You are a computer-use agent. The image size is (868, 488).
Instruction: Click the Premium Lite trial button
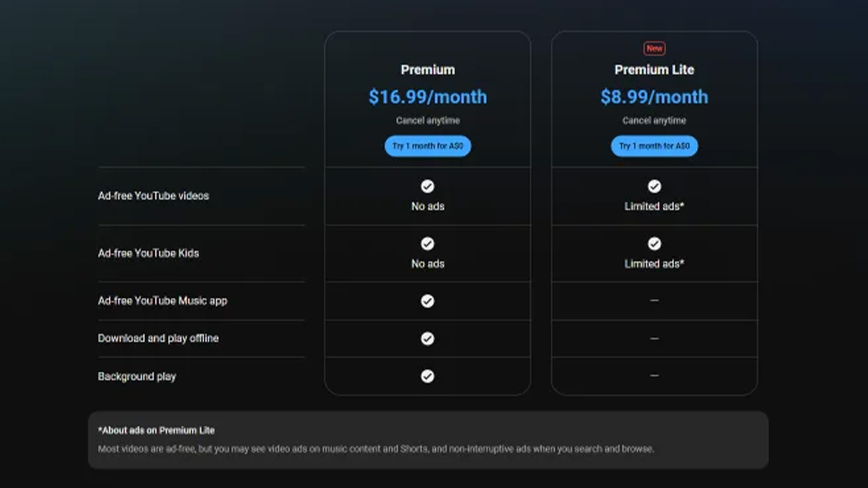point(654,146)
